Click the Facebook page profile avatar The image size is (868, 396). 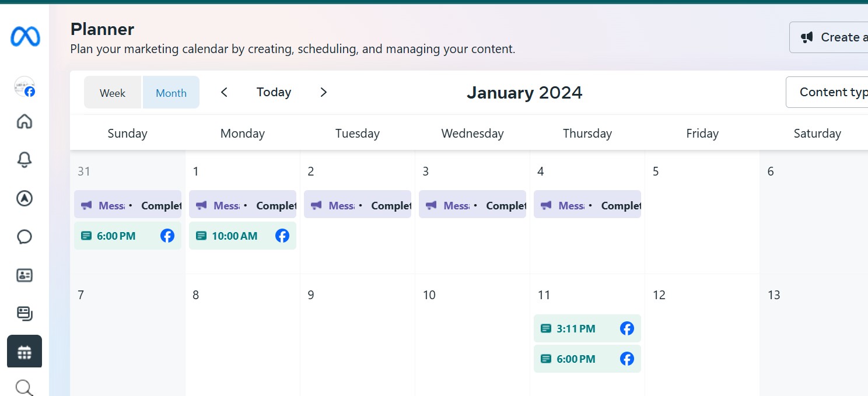[24, 87]
